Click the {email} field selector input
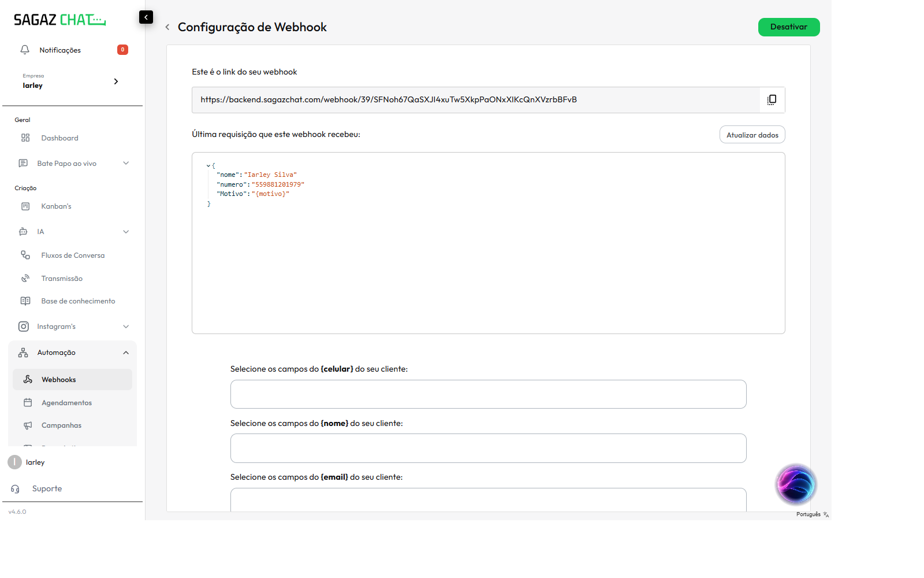Image resolution: width=924 pixels, height=578 pixels. 489,500
